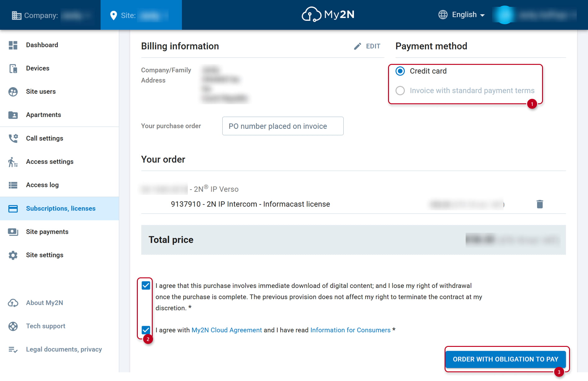The width and height of the screenshot is (588, 381).
Task: Click the globe language icon
Action: point(443,15)
